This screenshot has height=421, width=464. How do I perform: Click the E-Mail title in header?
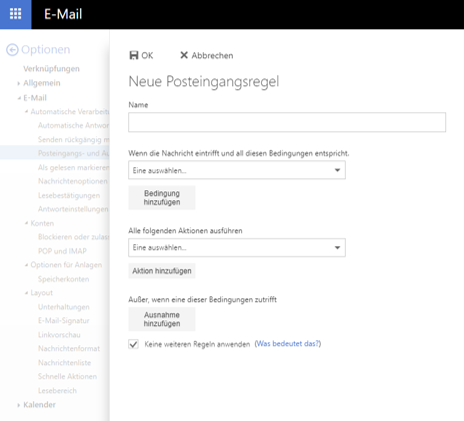coord(63,14)
